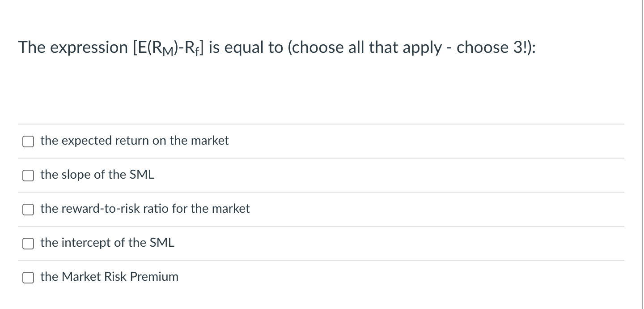Check the reward-to-risk ratio for the market
The image size is (644, 309).
pyautogui.click(x=28, y=209)
